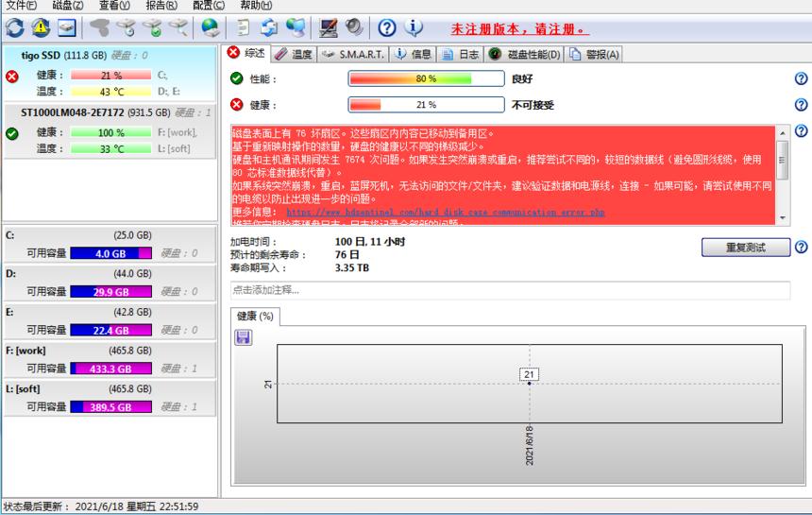Click the red 未注册版本，请注册 link
Viewport: 812px width, 515px height.
point(520,29)
